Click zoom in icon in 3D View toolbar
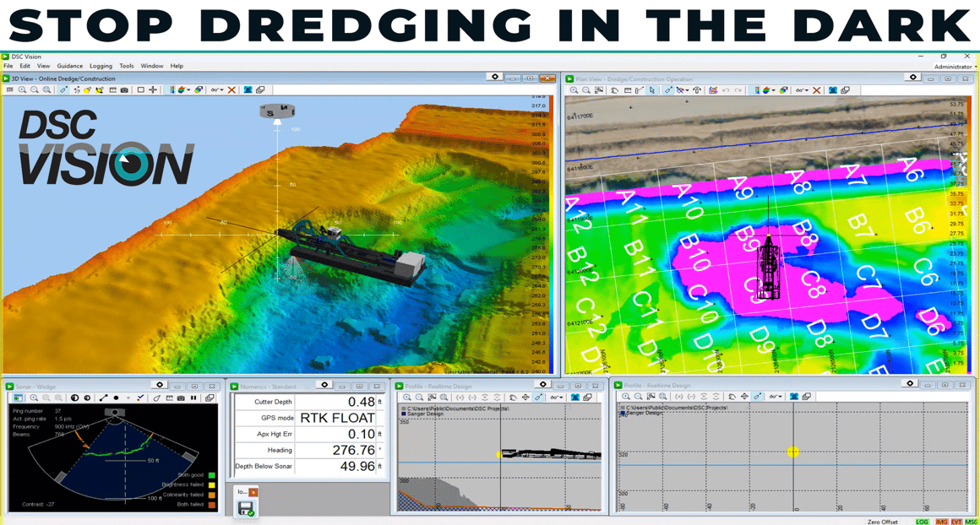This screenshot has width=980, height=525. click(x=22, y=89)
